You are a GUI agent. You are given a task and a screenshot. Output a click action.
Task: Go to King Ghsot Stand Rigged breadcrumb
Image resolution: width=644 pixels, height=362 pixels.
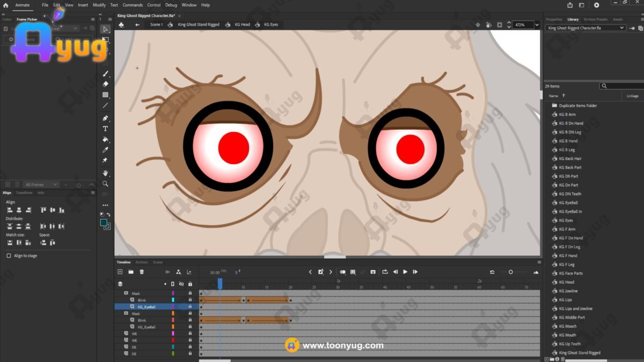199,25
